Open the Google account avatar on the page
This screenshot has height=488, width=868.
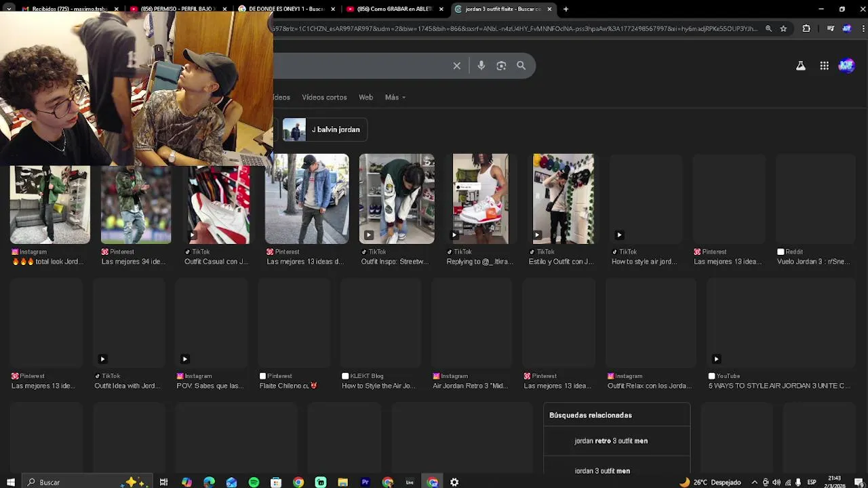[x=846, y=66]
